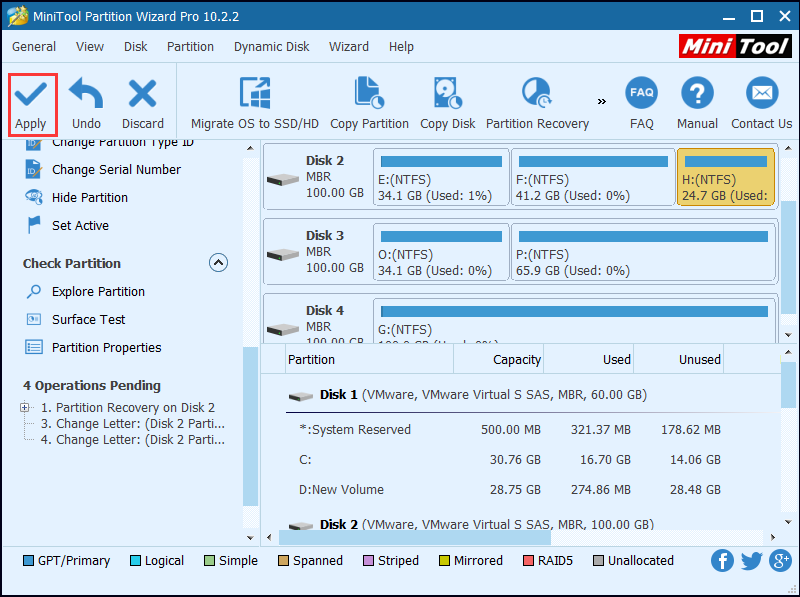Show more toolbar items chevron
This screenshot has height=597, width=800.
(x=602, y=102)
